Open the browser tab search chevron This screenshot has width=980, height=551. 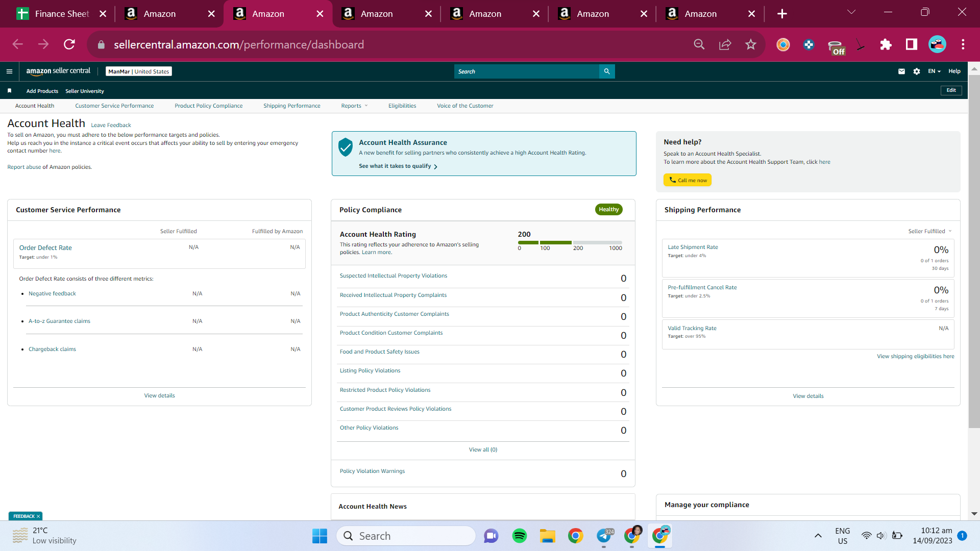click(x=851, y=12)
